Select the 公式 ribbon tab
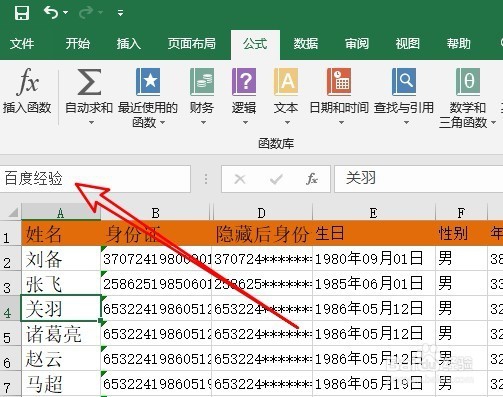 click(x=255, y=44)
